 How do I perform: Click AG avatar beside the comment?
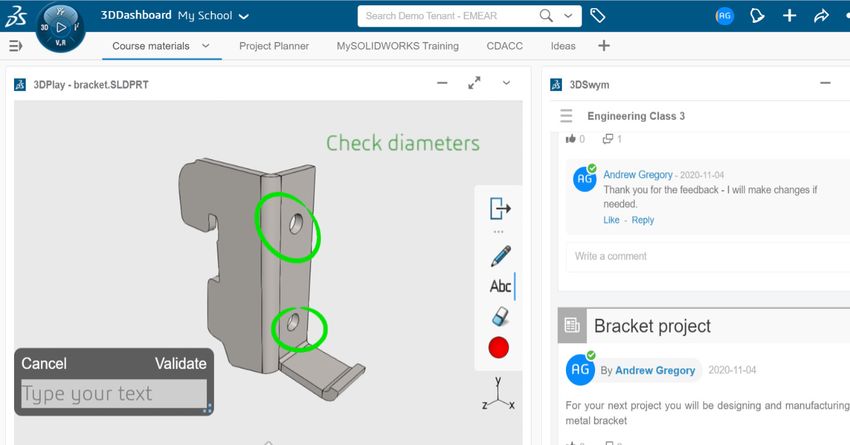[x=585, y=178]
